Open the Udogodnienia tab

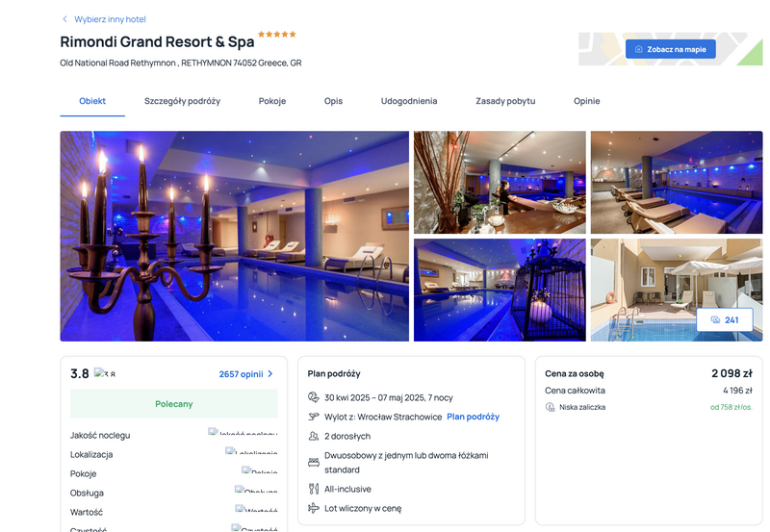pos(409,101)
